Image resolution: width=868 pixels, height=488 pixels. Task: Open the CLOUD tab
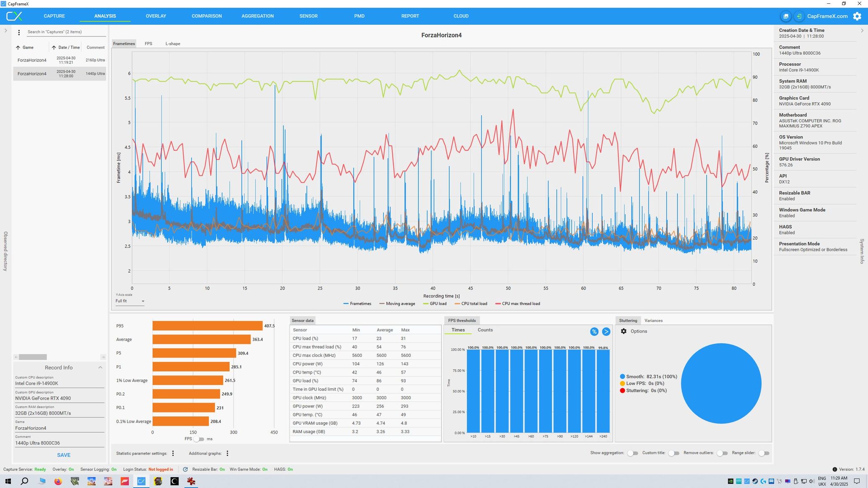coord(461,16)
